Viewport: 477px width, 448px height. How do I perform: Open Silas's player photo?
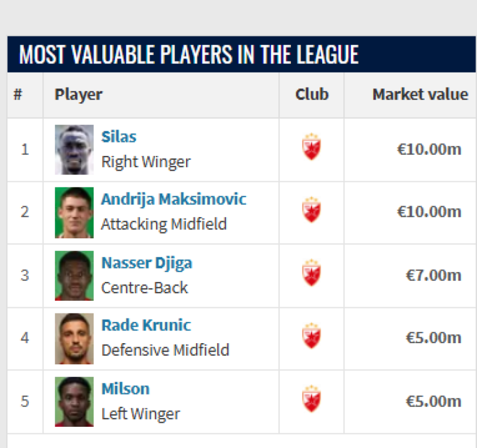pyautogui.click(x=74, y=150)
